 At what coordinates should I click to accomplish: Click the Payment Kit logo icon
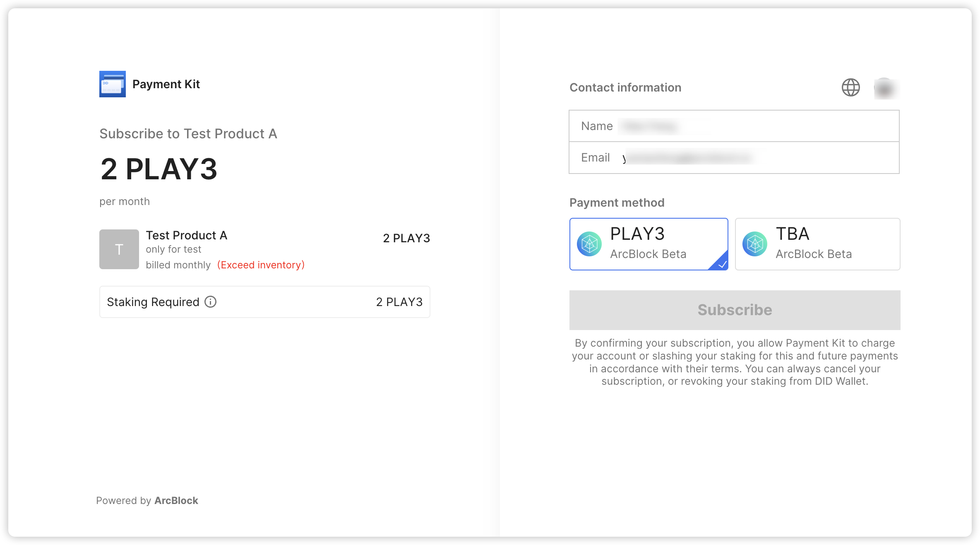tap(113, 84)
